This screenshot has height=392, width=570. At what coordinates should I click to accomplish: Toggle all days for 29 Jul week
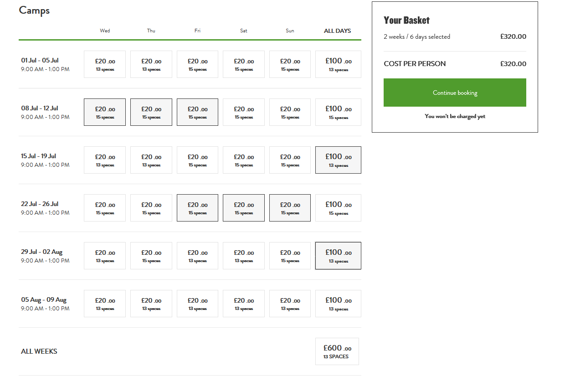(x=338, y=256)
